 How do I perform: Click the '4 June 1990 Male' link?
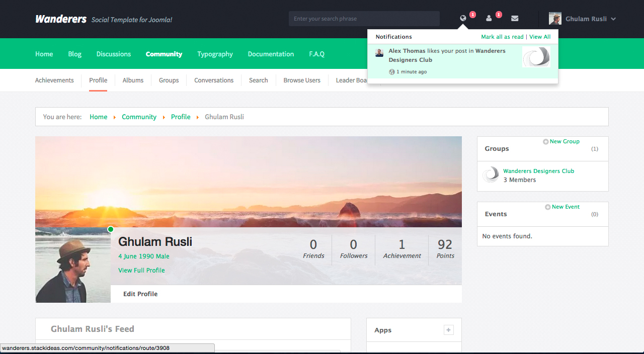[x=144, y=256]
